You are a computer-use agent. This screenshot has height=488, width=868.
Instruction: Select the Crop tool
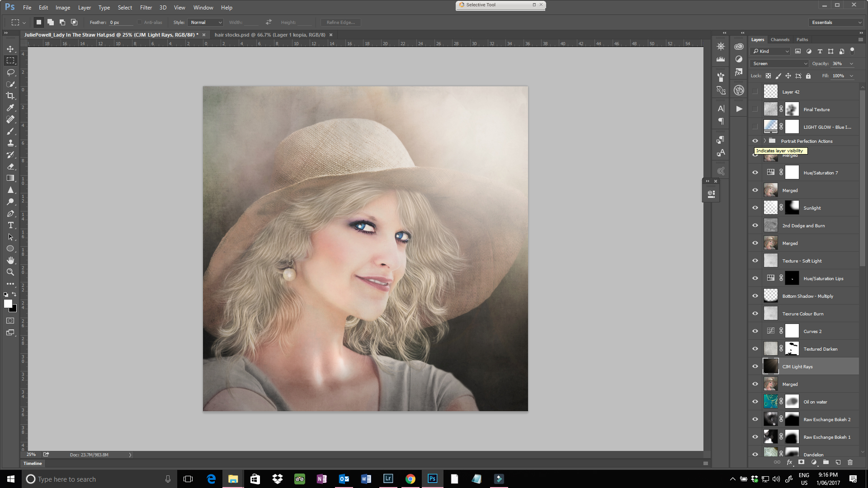pyautogui.click(x=10, y=96)
